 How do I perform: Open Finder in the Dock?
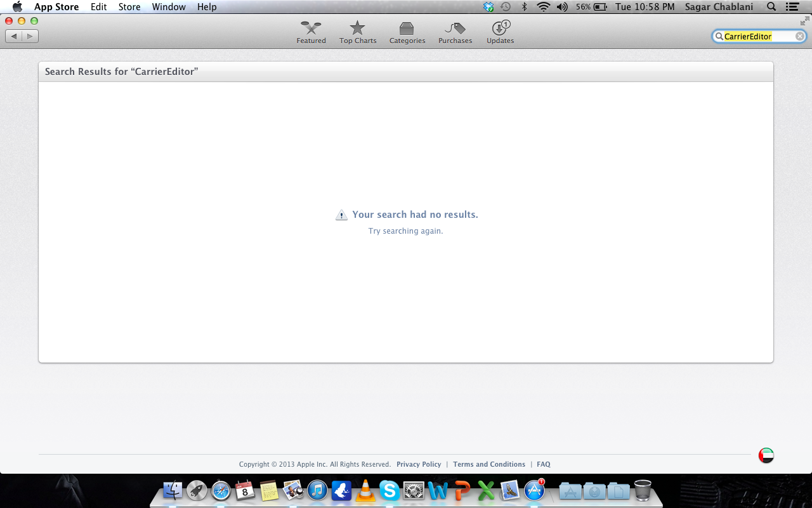pos(173,490)
